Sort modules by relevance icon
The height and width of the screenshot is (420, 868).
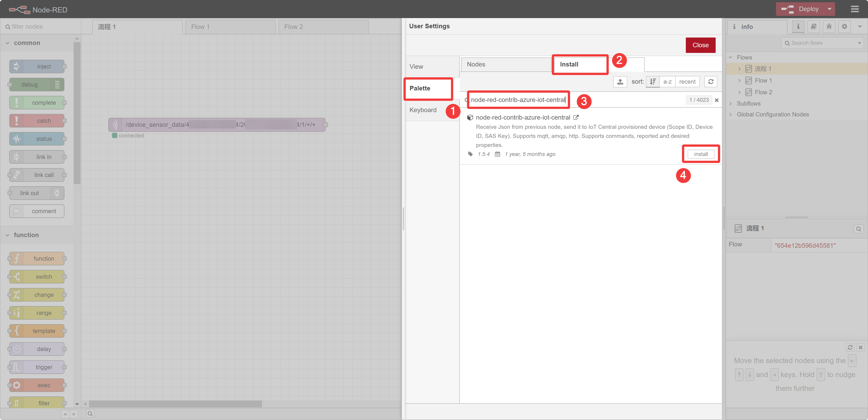(652, 82)
